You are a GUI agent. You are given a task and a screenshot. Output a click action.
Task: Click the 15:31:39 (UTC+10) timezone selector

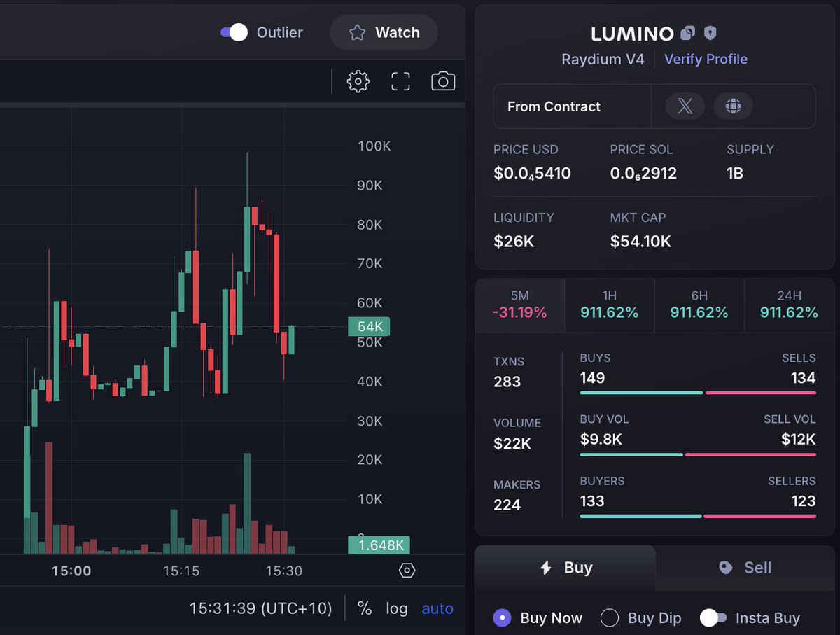pyautogui.click(x=260, y=608)
